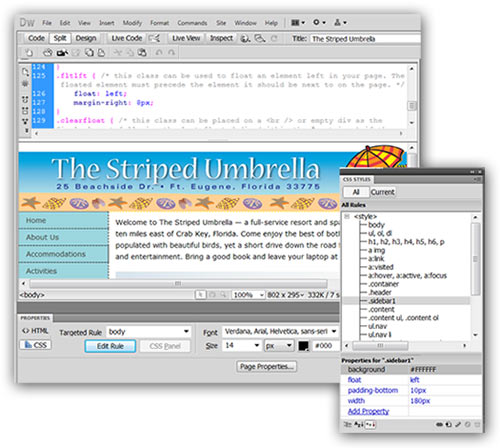Click the black text color swatch

(303, 346)
